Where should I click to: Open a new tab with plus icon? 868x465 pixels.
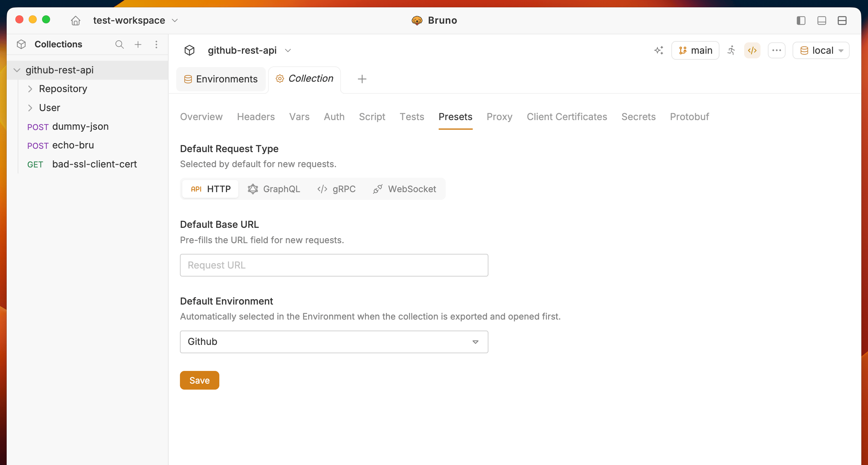(x=362, y=79)
